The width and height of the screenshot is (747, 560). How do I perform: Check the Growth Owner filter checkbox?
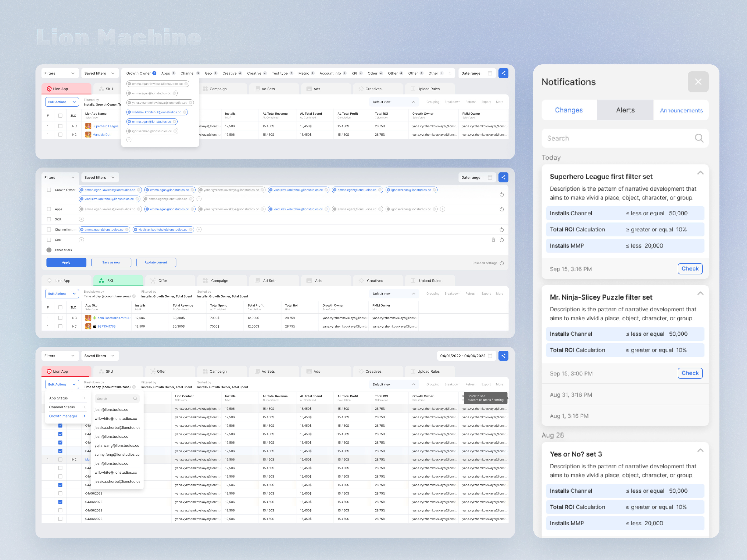pyautogui.click(x=49, y=190)
